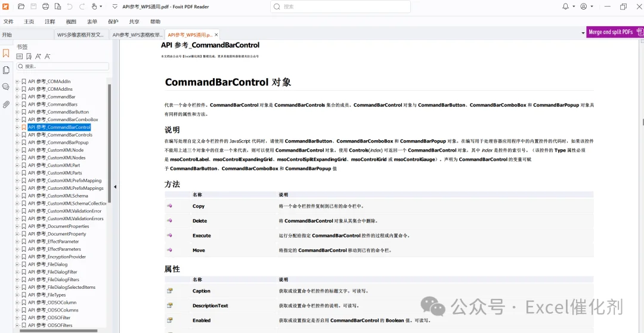Click the increase bookmark font size icon
Image resolution: width=644 pixels, height=333 pixels.
[x=38, y=56]
